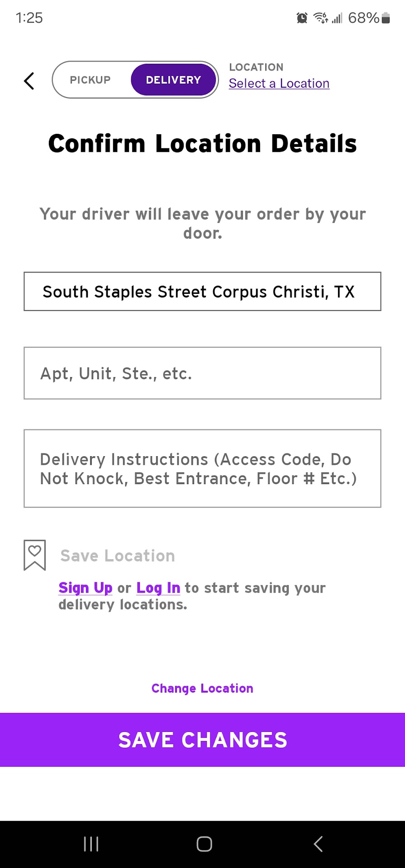
Task: Open the Select a Location link
Action: pyautogui.click(x=279, y=84)
